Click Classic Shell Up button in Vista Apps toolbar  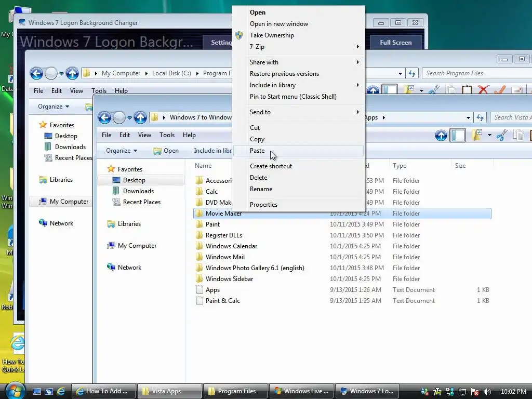pyautogui.click(x=441, y=136)
